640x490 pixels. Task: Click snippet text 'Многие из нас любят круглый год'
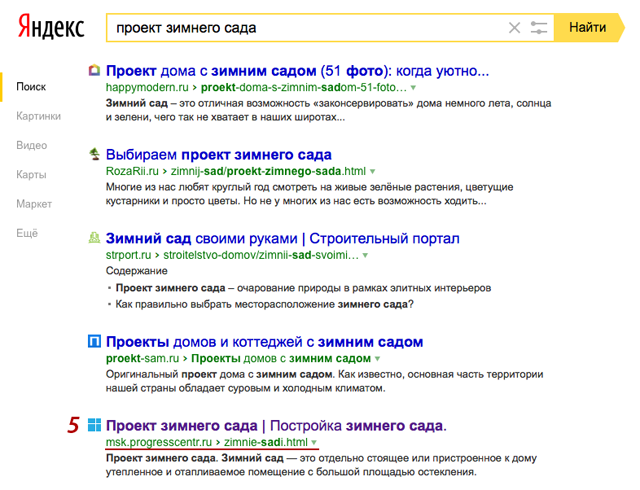309,194
